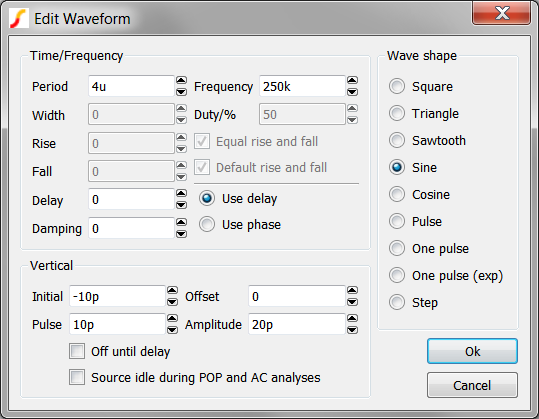Screen dimensions: 539x419
Task: Decrease Amplitude value using down arrow
Action: point(352,330)
